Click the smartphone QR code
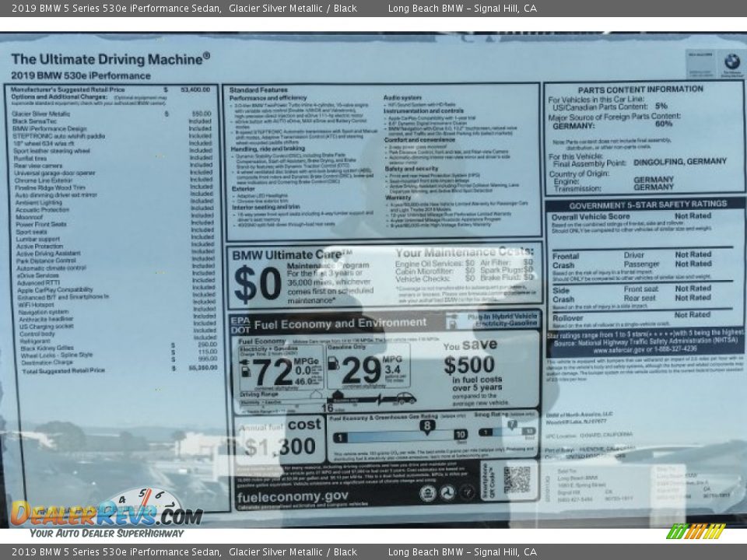The height and width of the screenshot is (560, 747). coord(516,479)
